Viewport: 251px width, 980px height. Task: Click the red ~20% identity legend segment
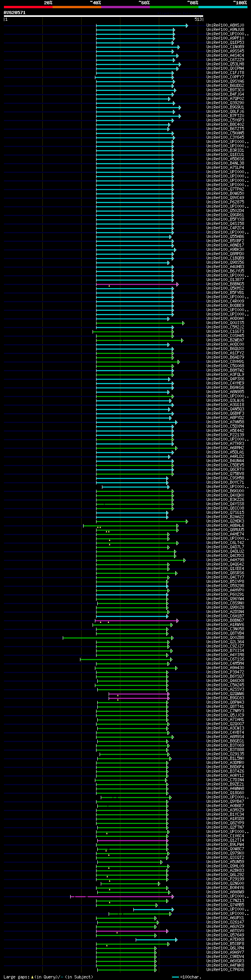(x=28, y=7)
